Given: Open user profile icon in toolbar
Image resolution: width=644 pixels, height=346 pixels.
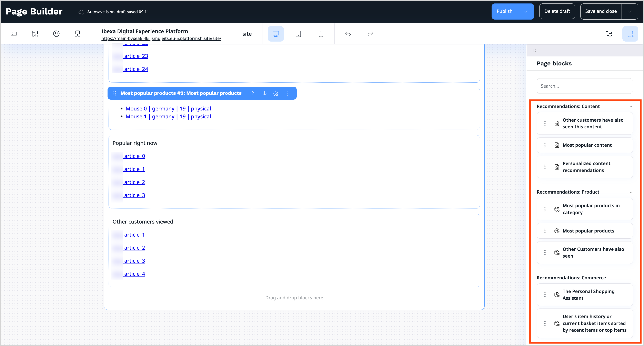Looking at the screenshot, I should 56,34.
